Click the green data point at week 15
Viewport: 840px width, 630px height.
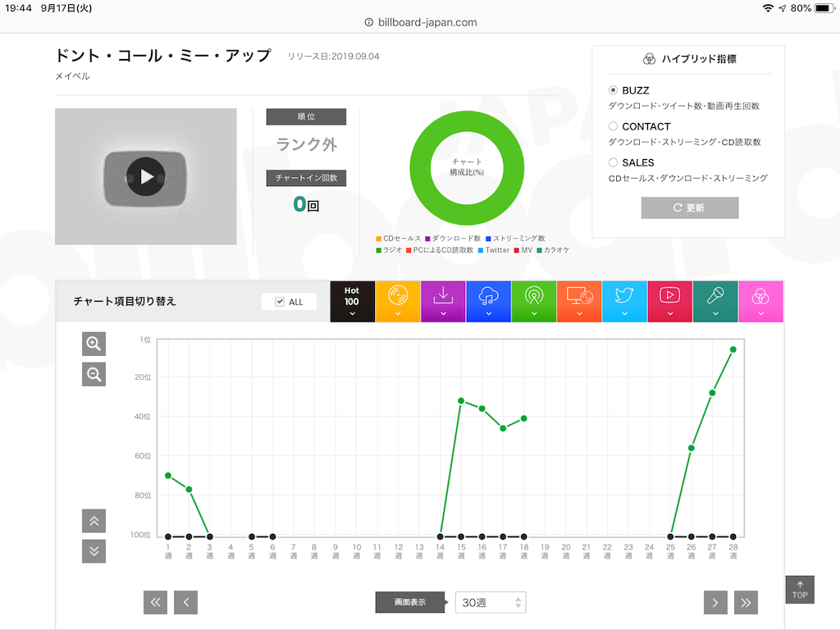pyautogui.click(x=461, y=400)
